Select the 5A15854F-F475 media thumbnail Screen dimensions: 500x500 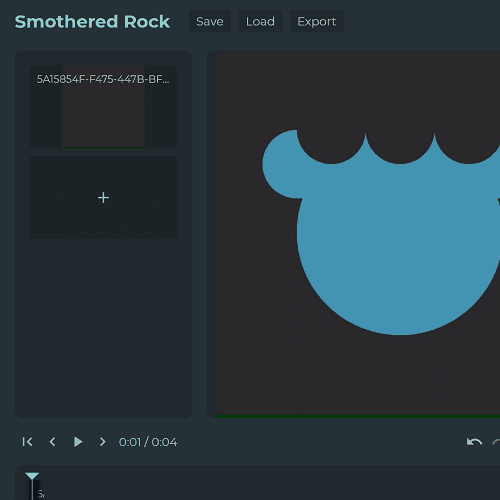(x=103, y=107)
